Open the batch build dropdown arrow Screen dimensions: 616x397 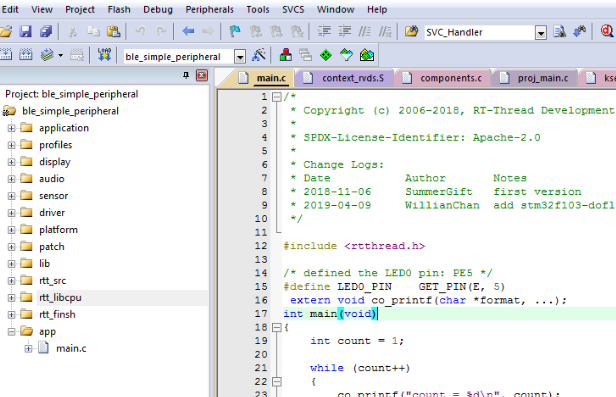tap(60, 55)
